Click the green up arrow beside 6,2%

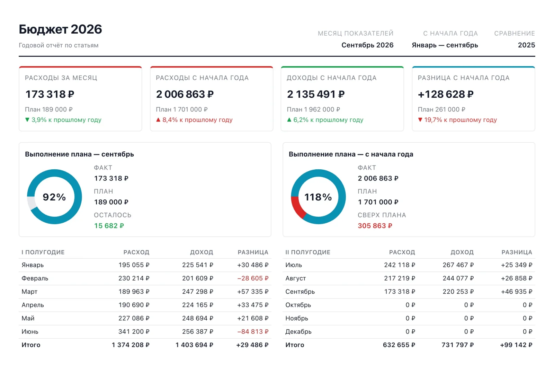(289, 120)
